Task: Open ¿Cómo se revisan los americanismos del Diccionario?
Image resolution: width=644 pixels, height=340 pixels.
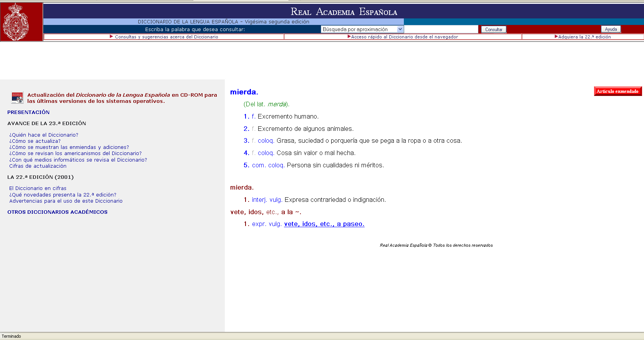Action: point(75,153)
